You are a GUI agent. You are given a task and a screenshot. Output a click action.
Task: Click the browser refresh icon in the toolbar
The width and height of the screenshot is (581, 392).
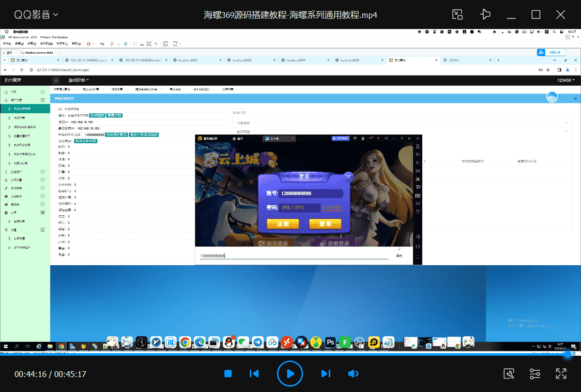coord(21,69)
